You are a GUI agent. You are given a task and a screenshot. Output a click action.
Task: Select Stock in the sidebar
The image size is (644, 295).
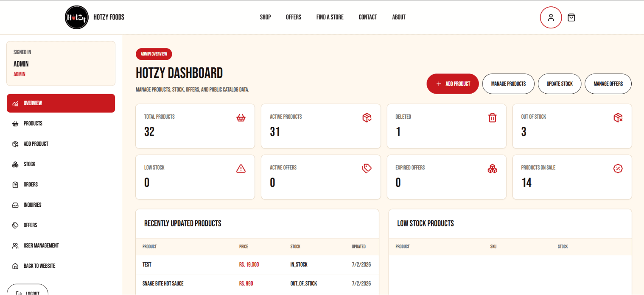tap(61, 164)
